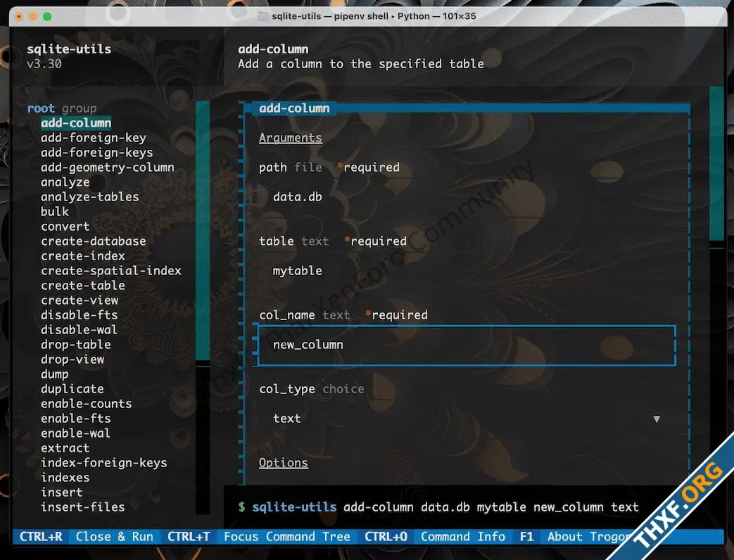Click CTRL+T Focus Command Tree
734x560 pixels.
[x=260, y=537]
